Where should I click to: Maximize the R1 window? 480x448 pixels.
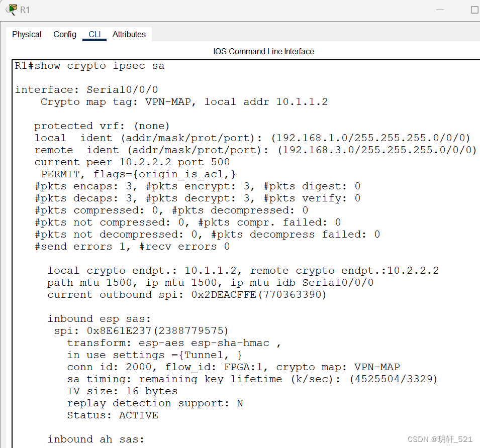[x=474, y=10]
